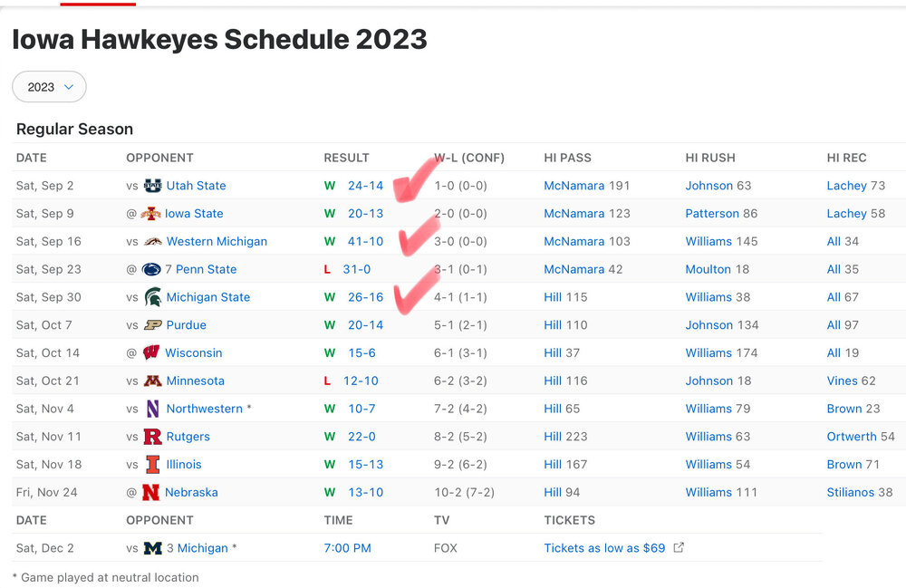The height and width of the screenshot is (588, 906).
Task: Click the Utah State team logo
Action: click(x=152, y=186)
